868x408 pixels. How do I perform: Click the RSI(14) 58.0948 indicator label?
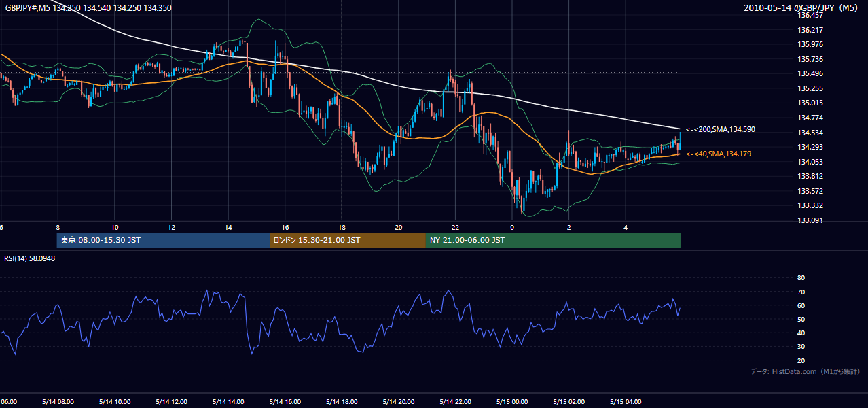(x=30, y=258)
